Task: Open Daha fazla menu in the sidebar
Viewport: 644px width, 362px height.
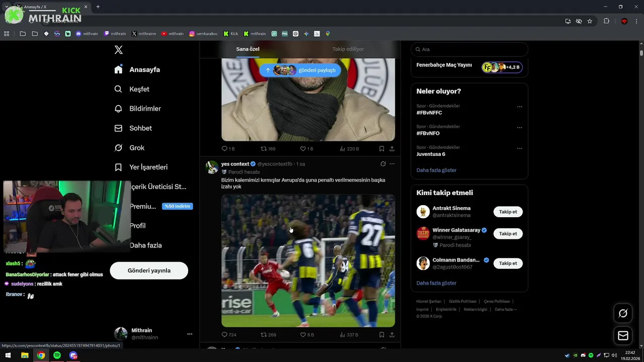Action: point(145,245)
